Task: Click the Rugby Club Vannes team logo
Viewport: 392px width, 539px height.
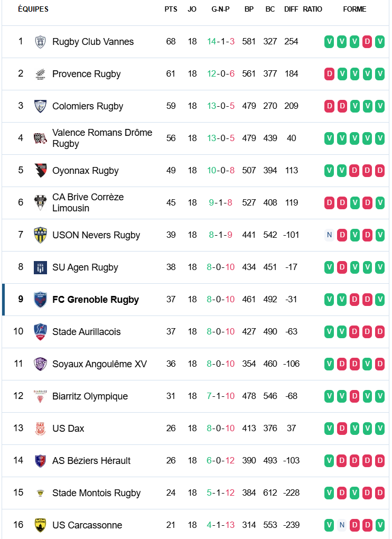Action: click(x=40, y=42)
